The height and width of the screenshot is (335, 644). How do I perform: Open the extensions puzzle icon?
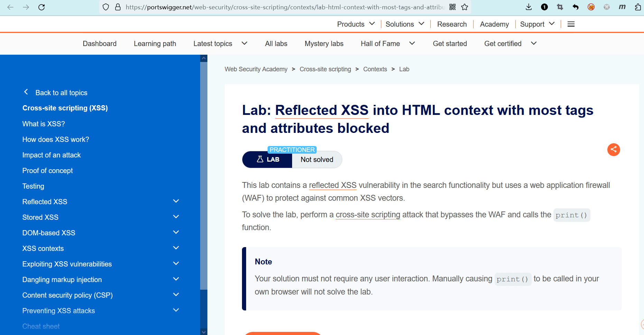638,7
